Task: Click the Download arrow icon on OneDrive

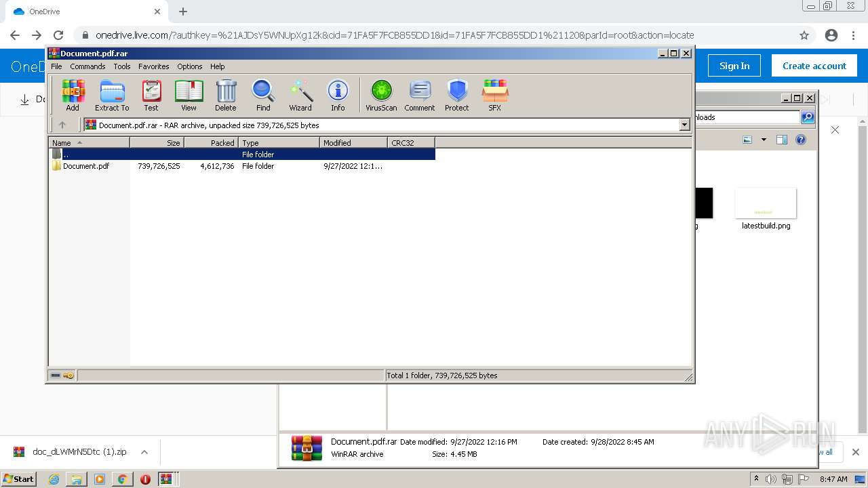Action: (x=24, y=100)
